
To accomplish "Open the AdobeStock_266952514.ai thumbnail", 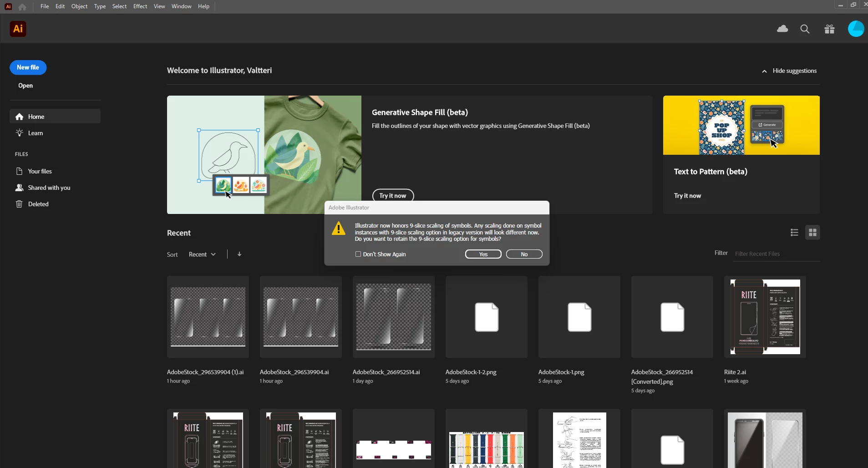I will click(394, 317).
